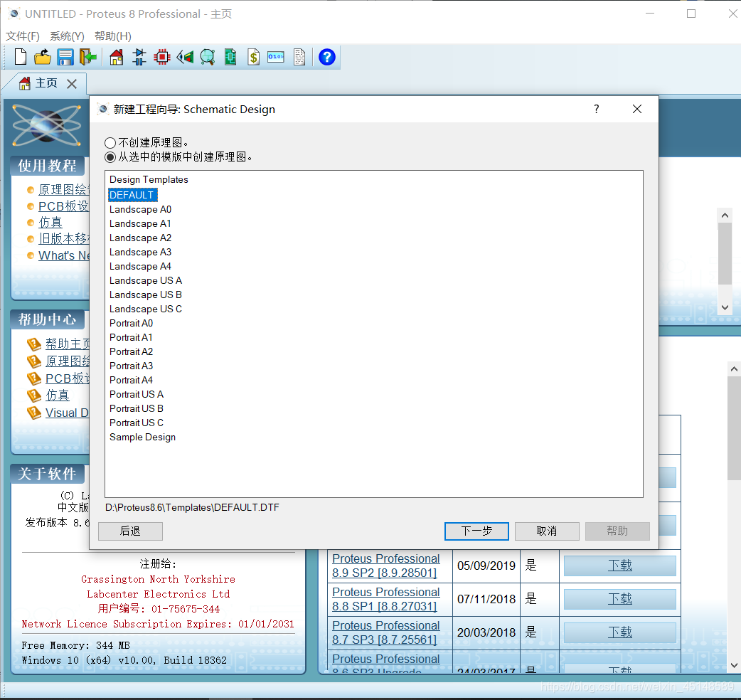The height and width of the screenshot is (700, 741).
Task: Open Schematic Capture toolbar icon
Action: pos(139,57)
